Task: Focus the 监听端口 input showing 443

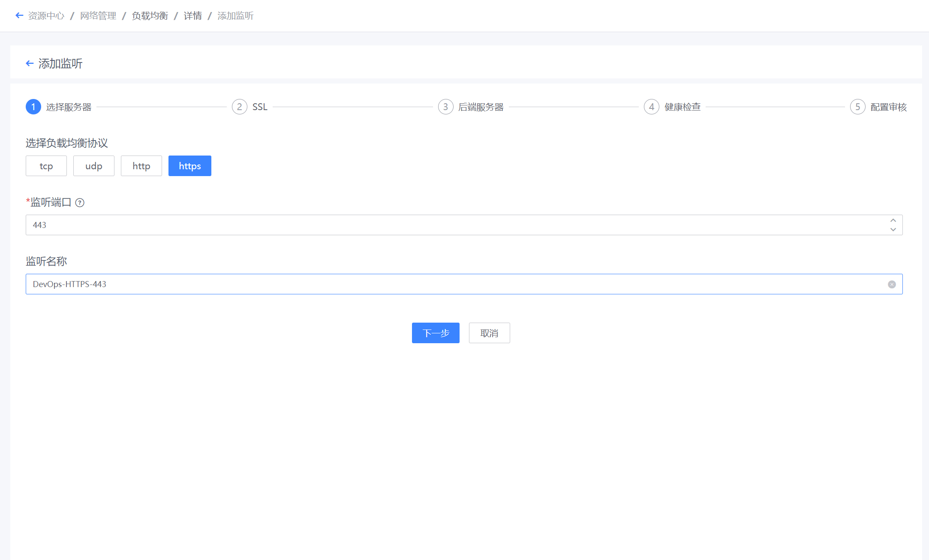Action: pos(429,225)
